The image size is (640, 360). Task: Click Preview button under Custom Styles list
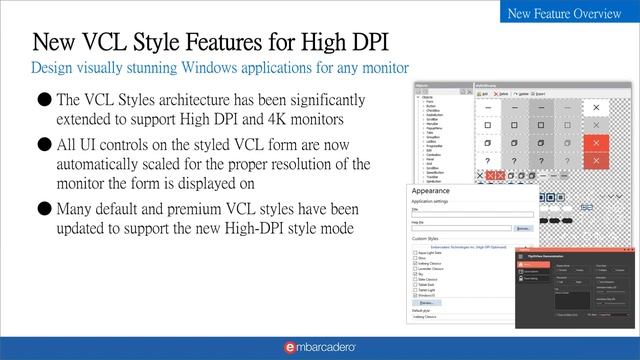click(x=427, y=303)
